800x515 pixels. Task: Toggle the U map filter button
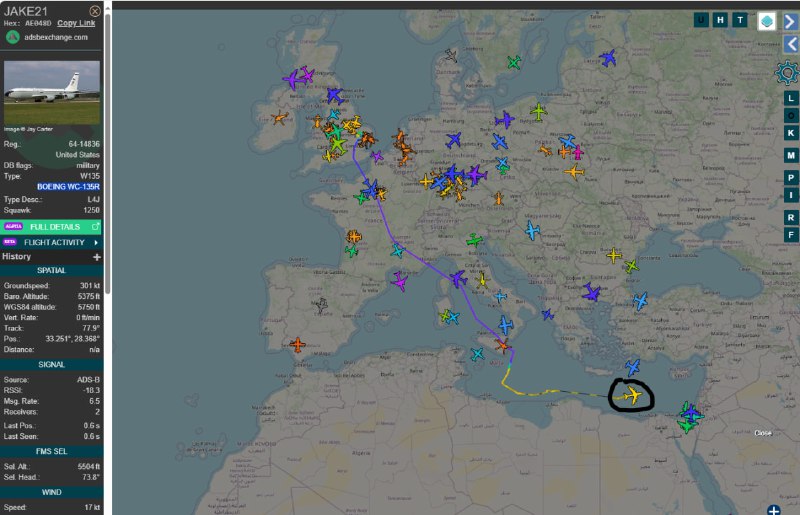(701, 20)
